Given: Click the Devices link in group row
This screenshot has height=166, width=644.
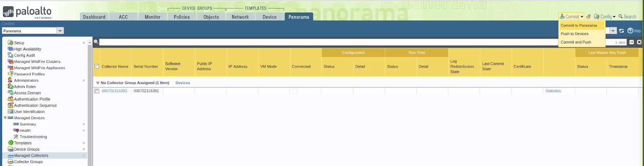Looking at the screenshot, I should point(183,83).
